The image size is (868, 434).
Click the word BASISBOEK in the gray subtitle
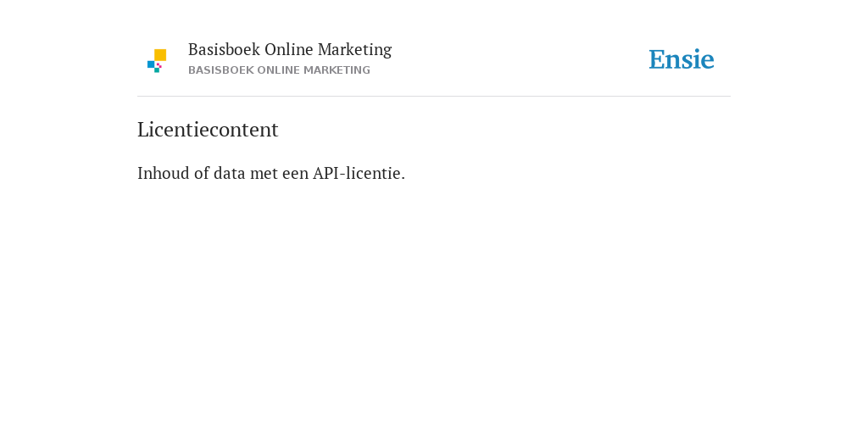click(221, 70)
